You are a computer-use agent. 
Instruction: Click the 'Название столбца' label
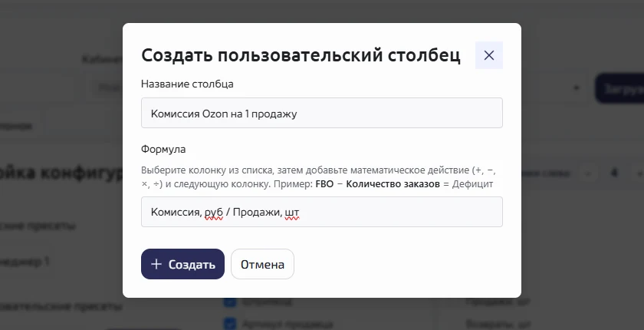coord(187,84)
